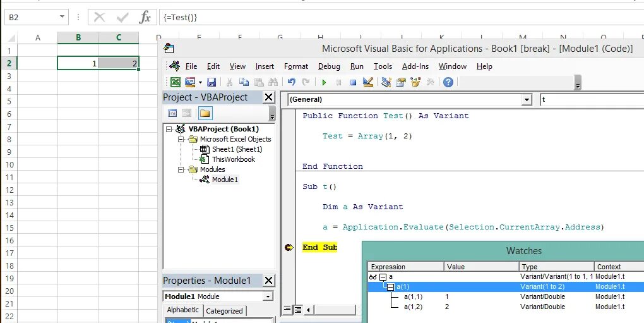Switch to the Alphabetic properties tab
Image resolution: width=644 pixels, height=323 pixels.
click(182, 310)
